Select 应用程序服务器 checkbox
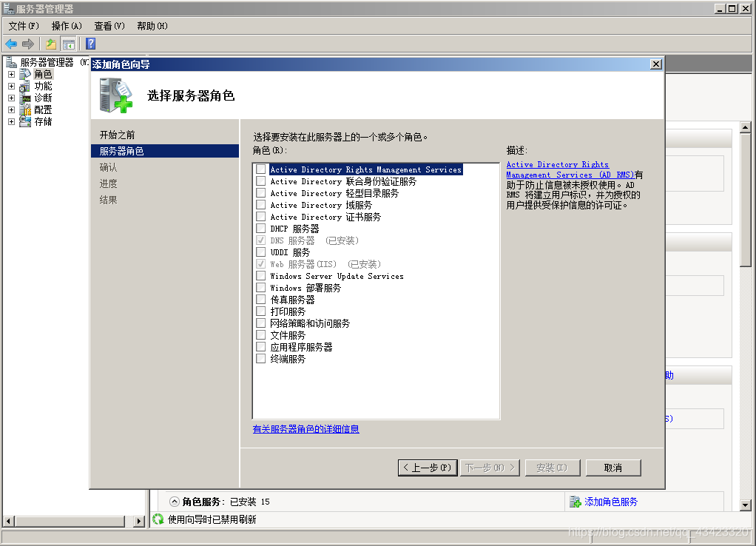756x546 pixels. click(261, 346)
